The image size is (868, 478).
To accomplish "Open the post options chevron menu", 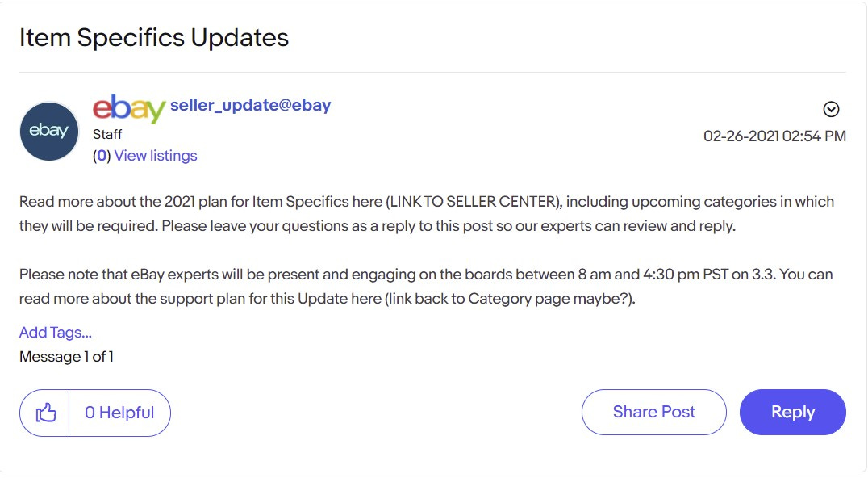I will (831, 109).
